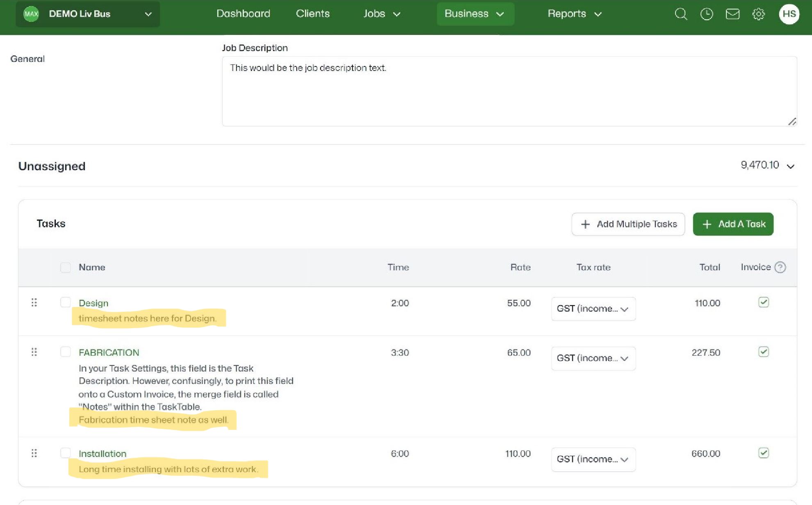The image size is (812, 505).
Task: Click the Time column header
Action: tap(398, 267)
